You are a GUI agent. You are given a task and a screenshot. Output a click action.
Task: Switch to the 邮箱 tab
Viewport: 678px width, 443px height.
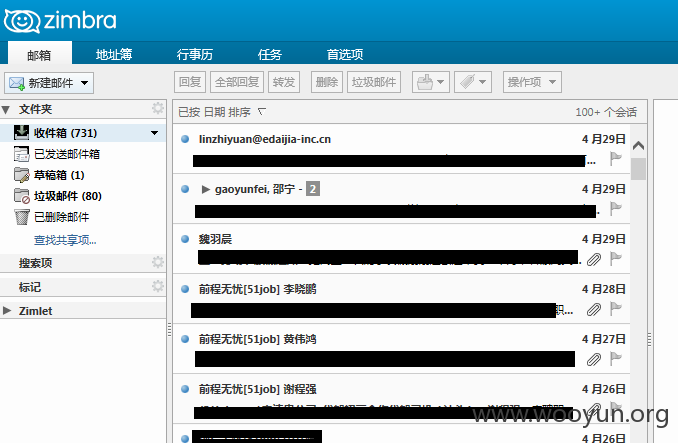(39, 55)
